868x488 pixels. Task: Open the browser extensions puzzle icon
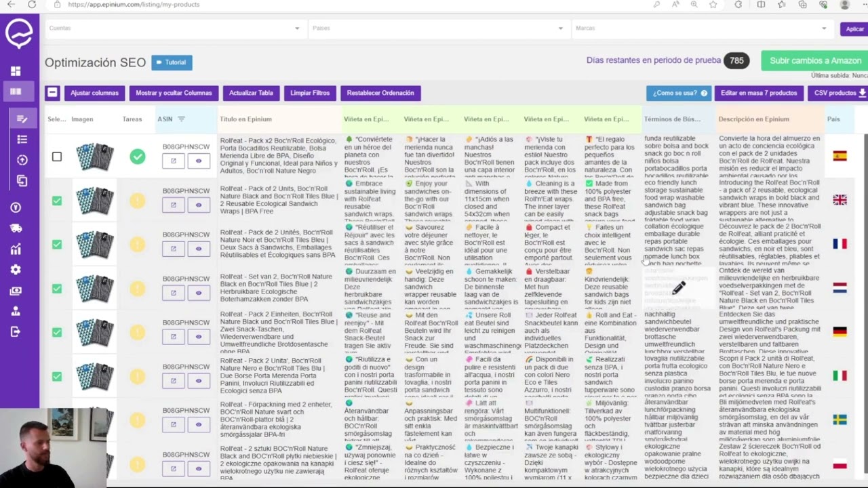738,5
